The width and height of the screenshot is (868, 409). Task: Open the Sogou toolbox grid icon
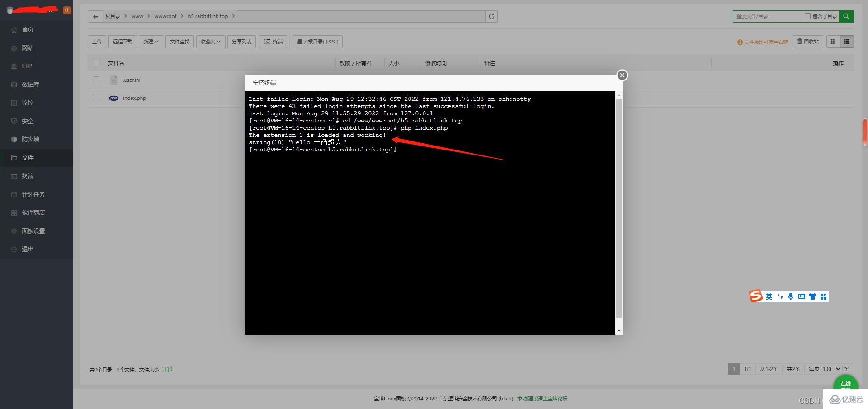click(823, 296)
